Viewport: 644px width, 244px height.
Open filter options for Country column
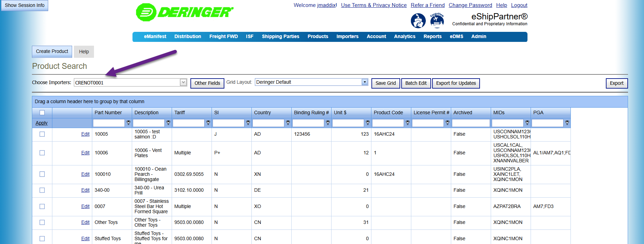point(288,123)
